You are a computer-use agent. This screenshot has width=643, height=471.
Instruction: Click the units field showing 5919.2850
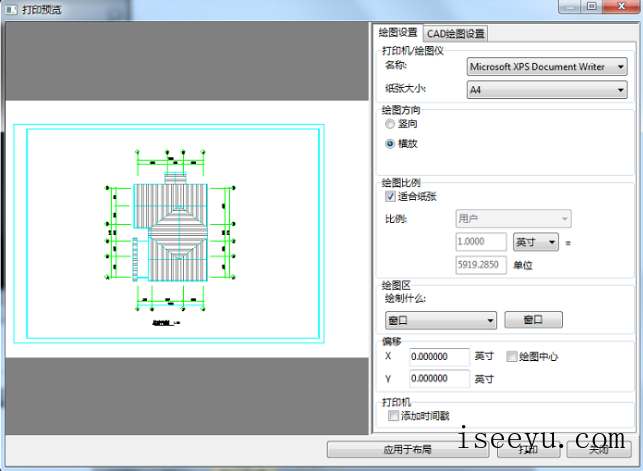tap(481, 265)
